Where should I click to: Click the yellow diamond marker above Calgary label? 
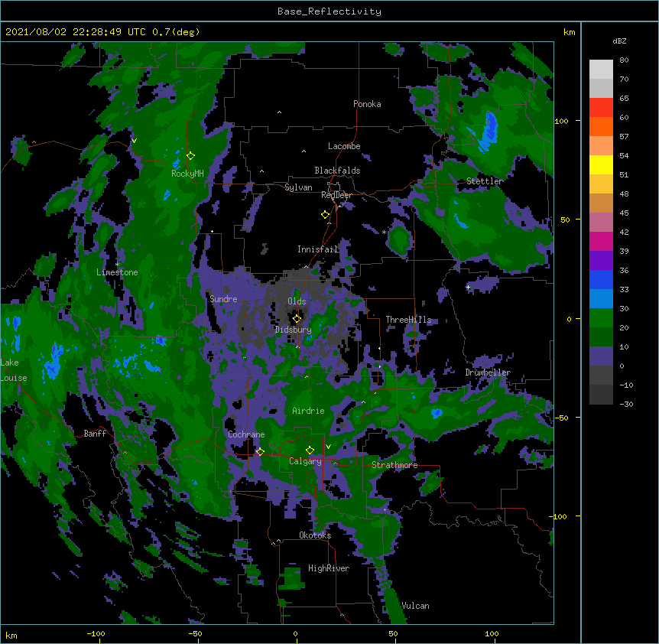(x=310, y=450)
